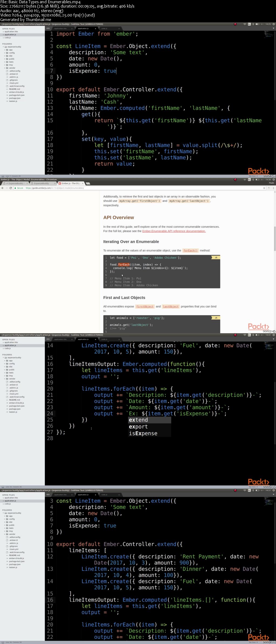Open README.md in 14:25 Sublime sidebar
The height and width of the screenshot is (644, 276).
click(14, 89)
